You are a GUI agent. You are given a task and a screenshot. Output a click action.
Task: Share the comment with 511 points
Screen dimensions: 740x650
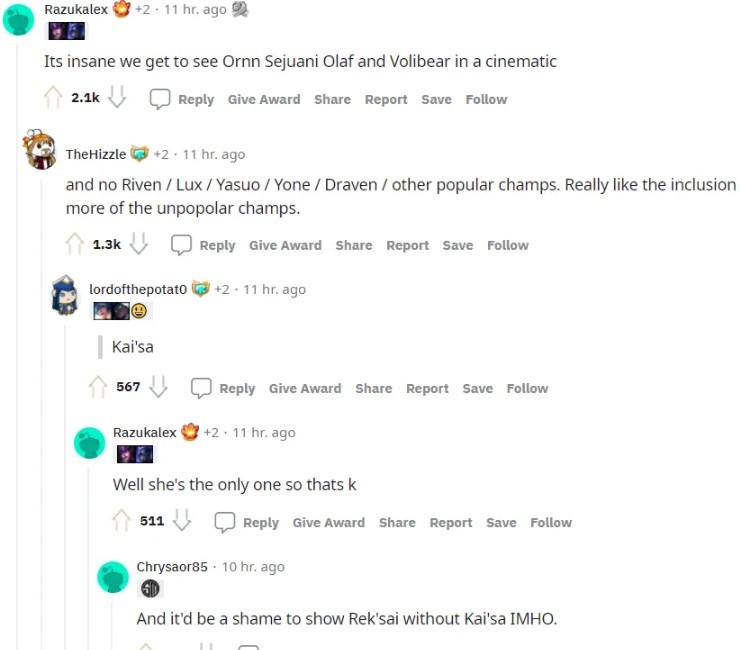coord(397,523)
